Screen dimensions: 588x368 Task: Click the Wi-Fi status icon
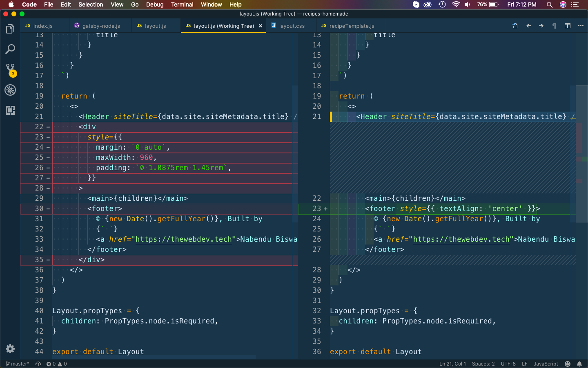(x=456, y=4)
